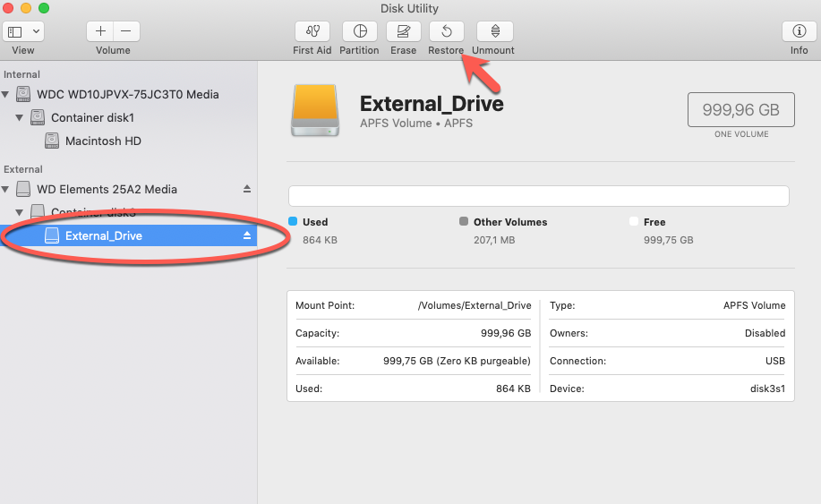821x504 pixels.
Task: Click the APFS Volume • APFS subtitle
Action: (x=416, y=124)
